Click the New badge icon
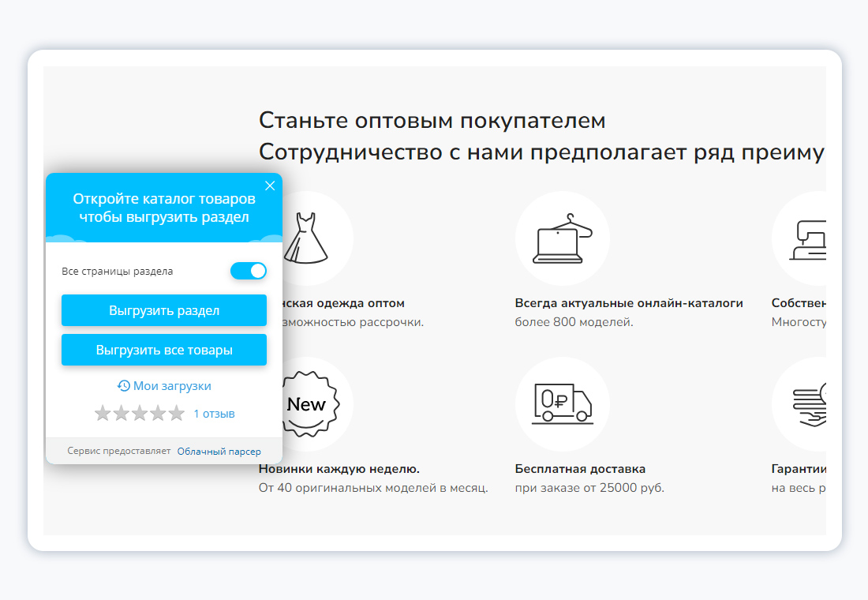This screenshot has height=600, width=868. click(x=308, y=403)
